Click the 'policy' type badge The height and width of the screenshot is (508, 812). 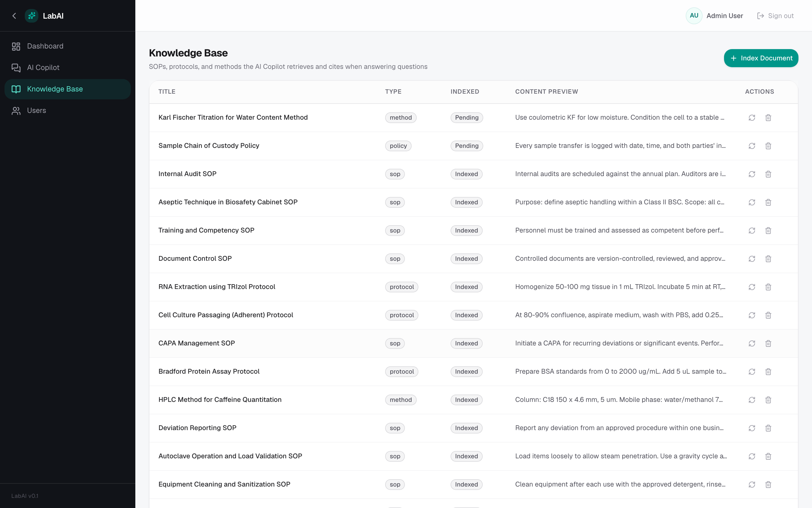[x=398, y=146]
